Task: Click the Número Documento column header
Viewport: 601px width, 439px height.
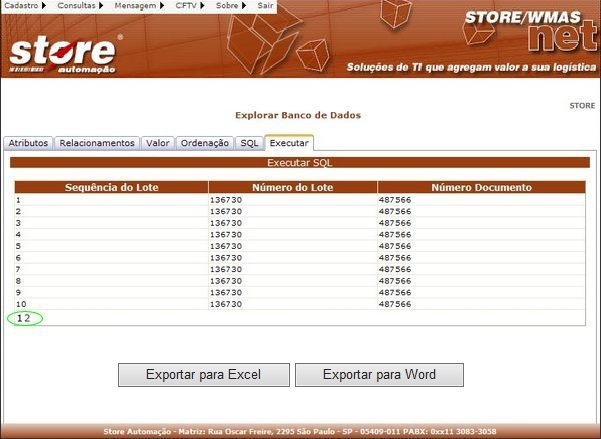Action: click(x=481, y=187)
